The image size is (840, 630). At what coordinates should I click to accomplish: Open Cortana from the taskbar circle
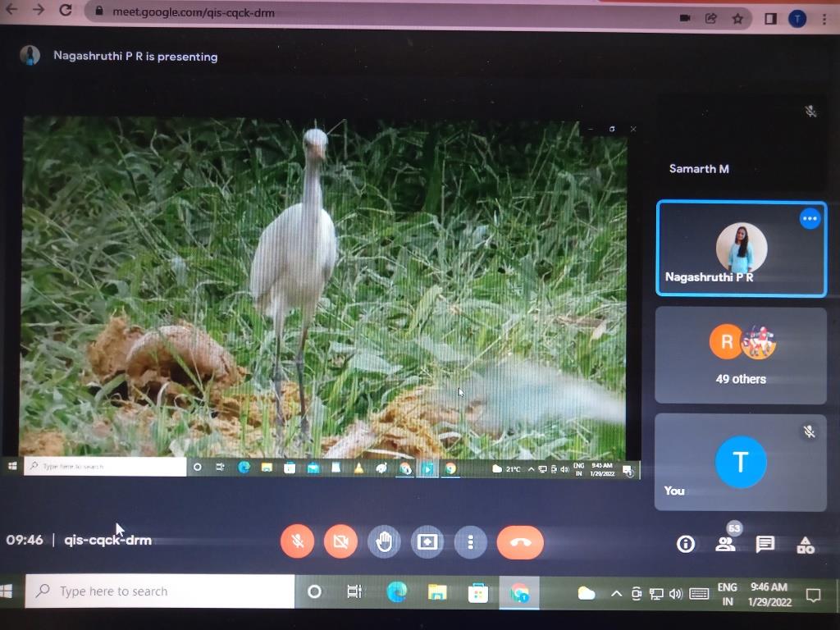click(x=314, y=592)
